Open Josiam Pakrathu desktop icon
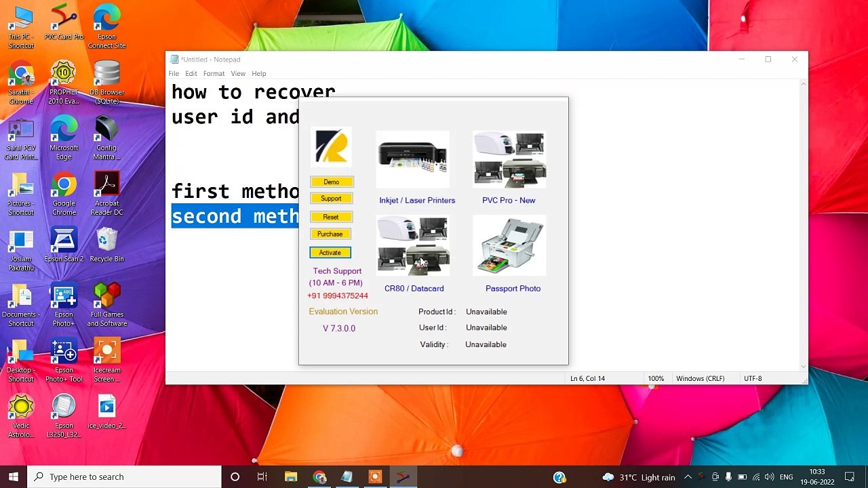Image resolution: width=868 pixels, height=488 pixels. [x=21, y=249]
